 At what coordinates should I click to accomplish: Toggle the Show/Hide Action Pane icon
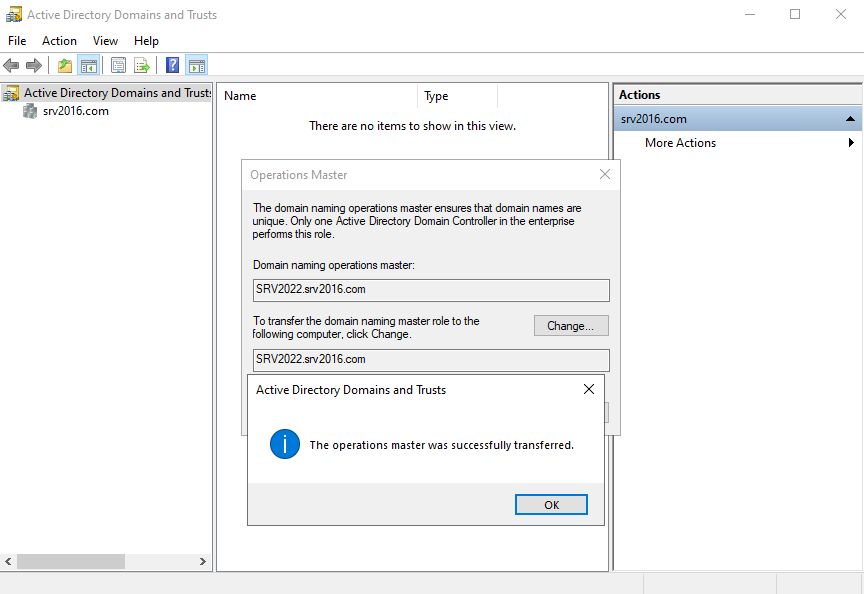pos(197,66)
